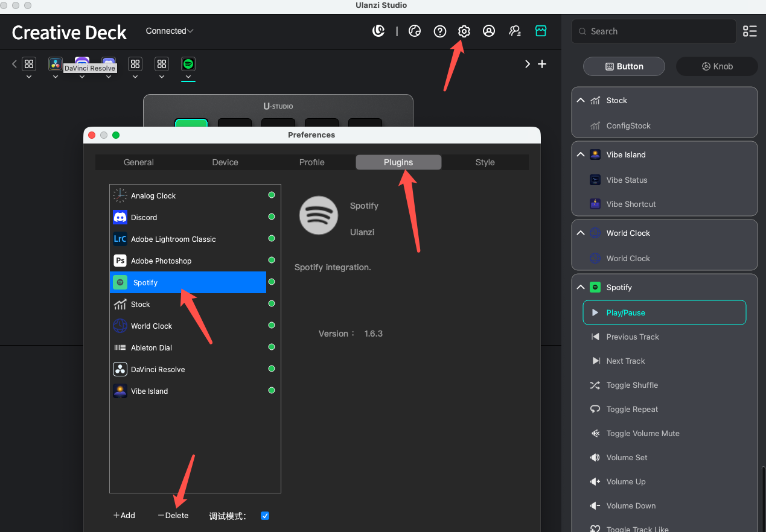Click the Search input field
This screenshot has height=532, width=766.
654,31
